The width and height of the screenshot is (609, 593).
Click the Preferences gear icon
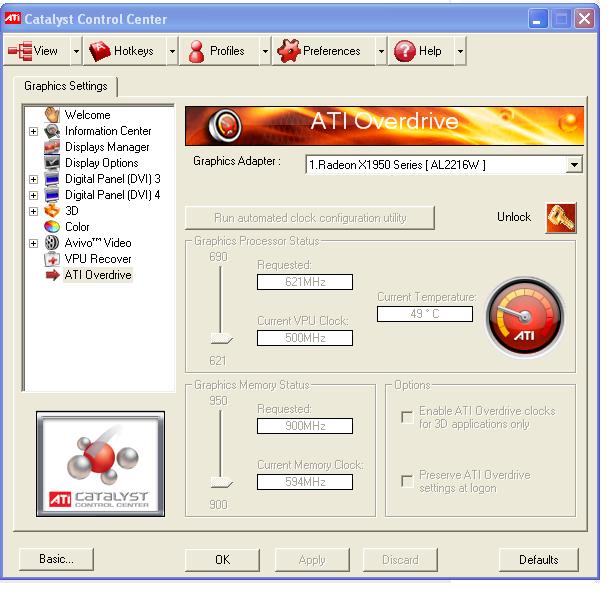point(289,51)
